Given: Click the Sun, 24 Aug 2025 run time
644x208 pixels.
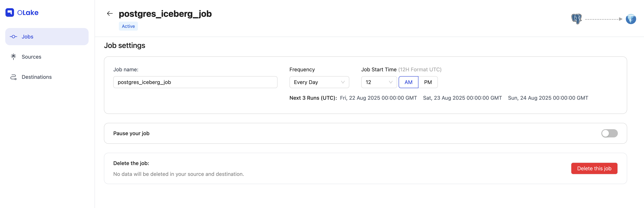Looking at the screenshot, I should coord(548,98).
